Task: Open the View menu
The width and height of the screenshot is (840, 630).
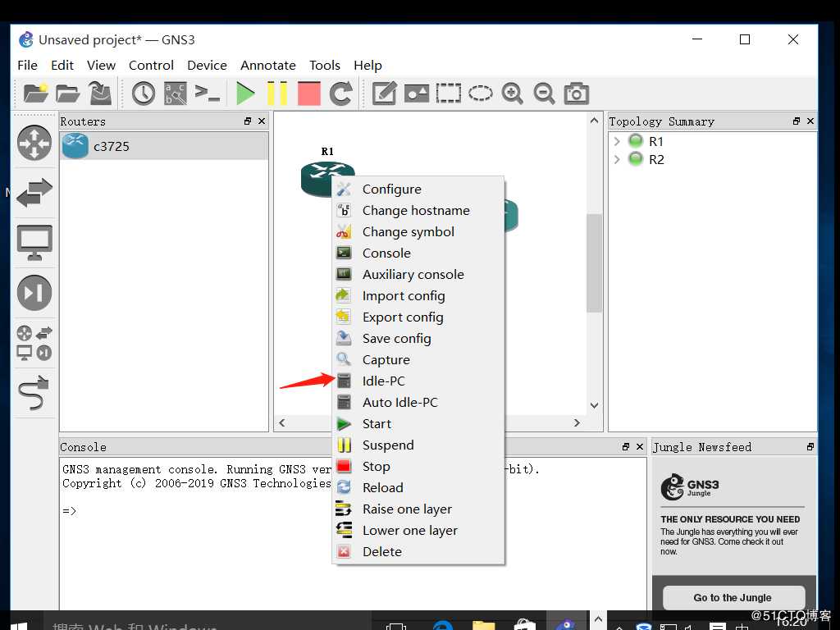Action: pos(101,66)
